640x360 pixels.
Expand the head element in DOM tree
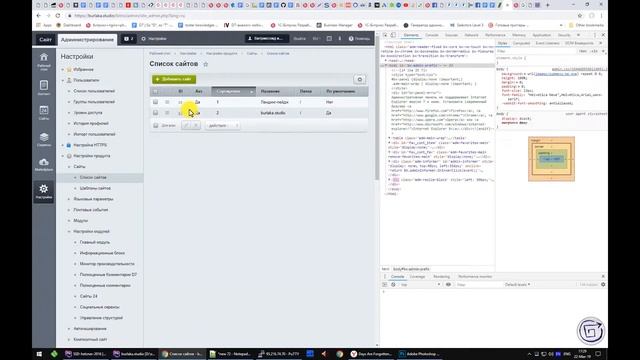point(385,60)
